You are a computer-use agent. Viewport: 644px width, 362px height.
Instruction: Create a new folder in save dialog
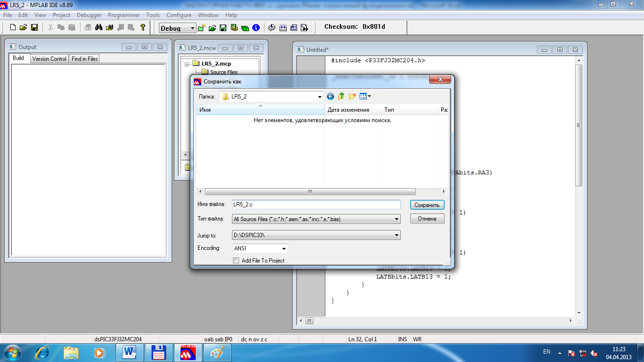(x=352, y=96)
